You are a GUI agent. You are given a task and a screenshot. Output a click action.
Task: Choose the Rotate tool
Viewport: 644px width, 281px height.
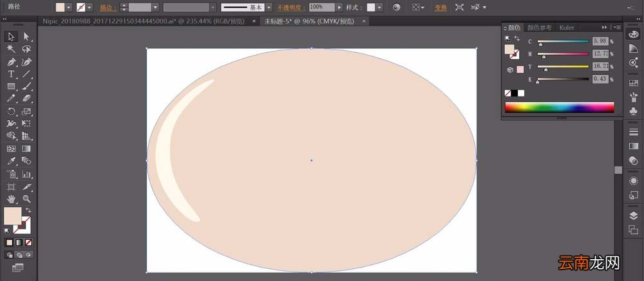click(x=11, y=111)
